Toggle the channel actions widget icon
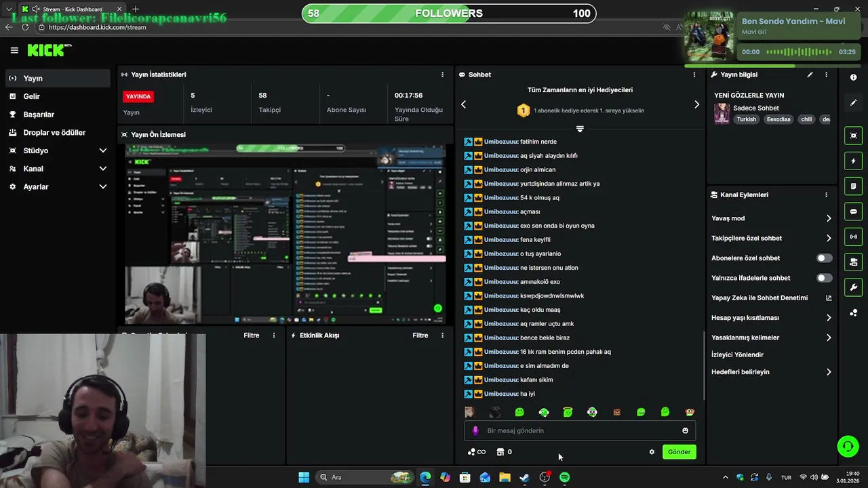The image size is (868, 488). pos(853,262)
